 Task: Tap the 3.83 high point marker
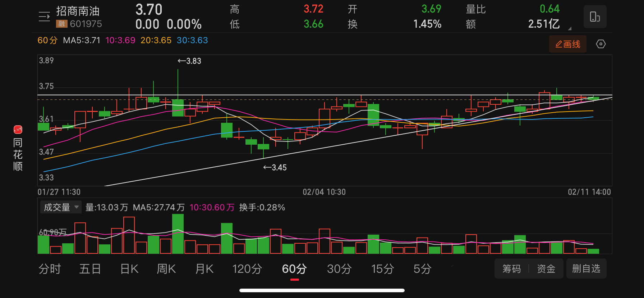[x=189, y=61]
